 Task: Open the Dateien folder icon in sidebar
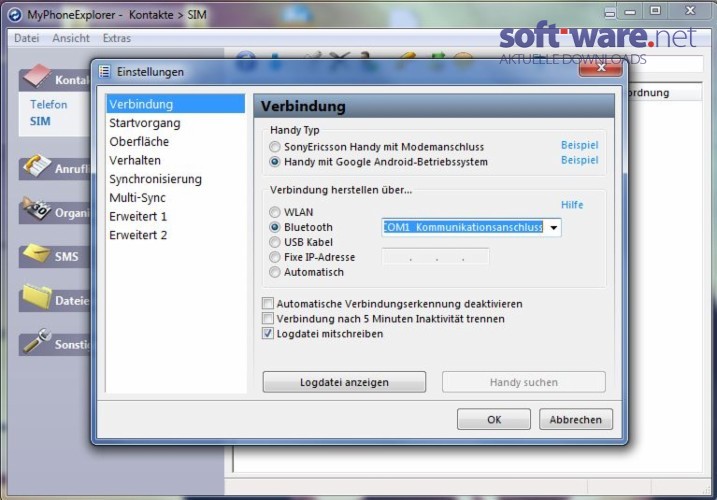pos(37,296)
